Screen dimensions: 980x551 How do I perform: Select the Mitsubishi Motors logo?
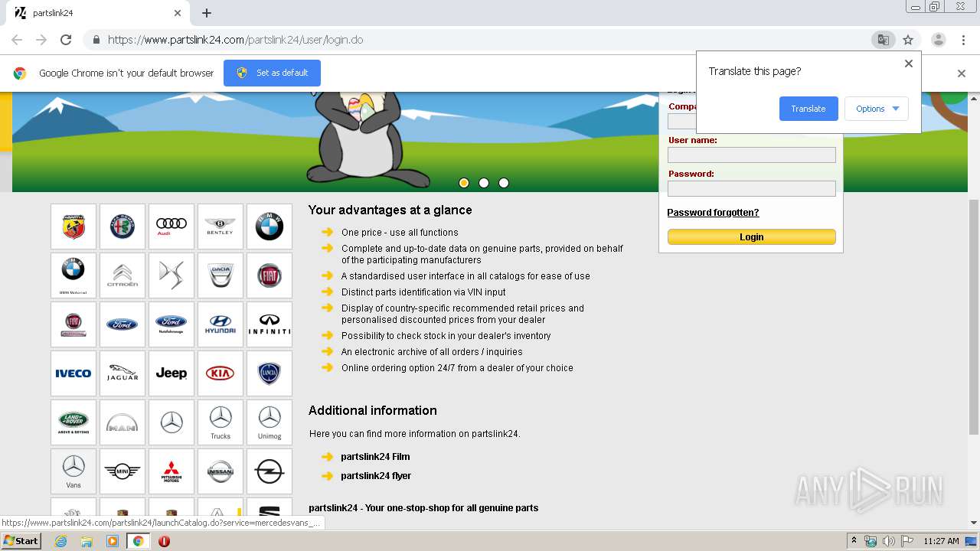[171, 471]
